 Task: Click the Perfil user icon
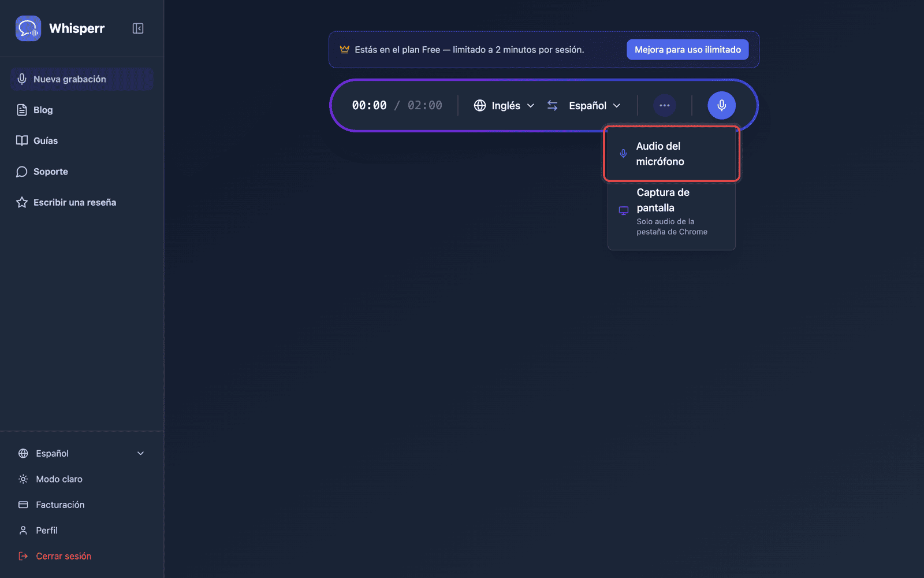pos(23,530)
